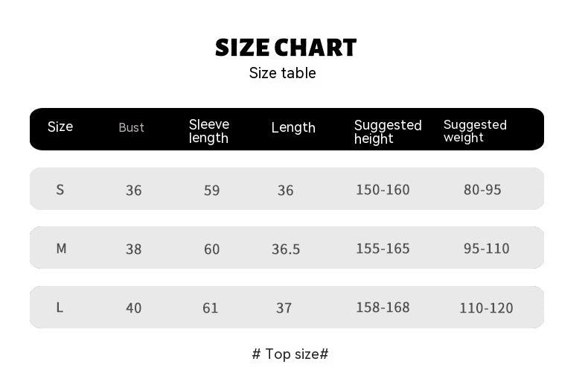Select sleeve length value 59
588x376 pixels.
(x=211, y=190)
